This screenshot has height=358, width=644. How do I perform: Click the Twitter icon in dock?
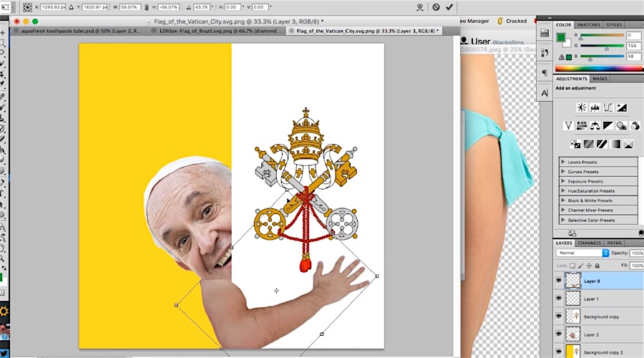click(4, 354)
